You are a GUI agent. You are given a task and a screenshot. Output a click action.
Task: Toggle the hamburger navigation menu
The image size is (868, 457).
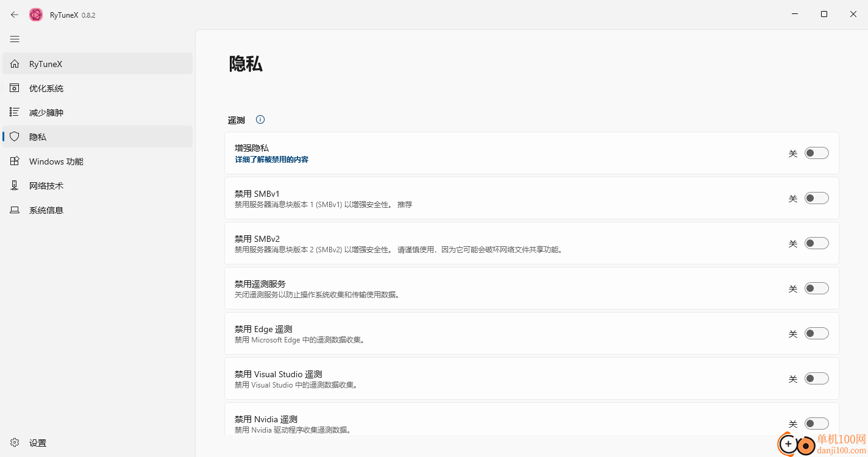click(15, 39)
